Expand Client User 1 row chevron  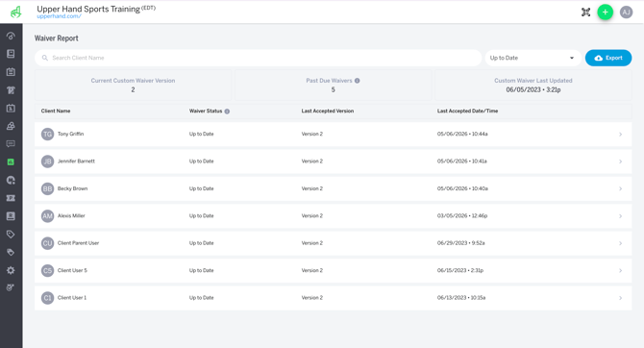click(621, 298)
